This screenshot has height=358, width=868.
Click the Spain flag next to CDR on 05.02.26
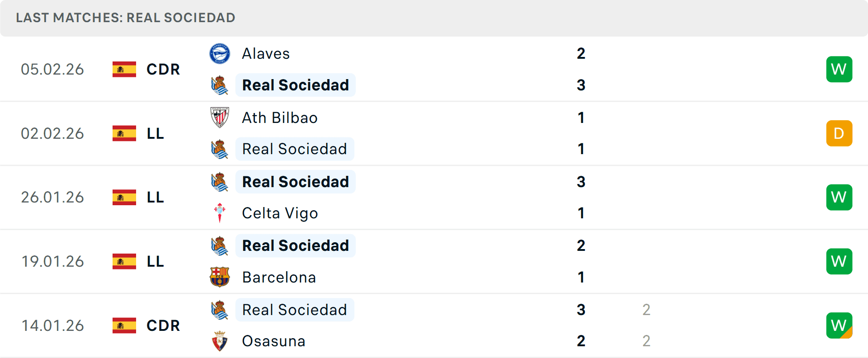coord(124,69)
